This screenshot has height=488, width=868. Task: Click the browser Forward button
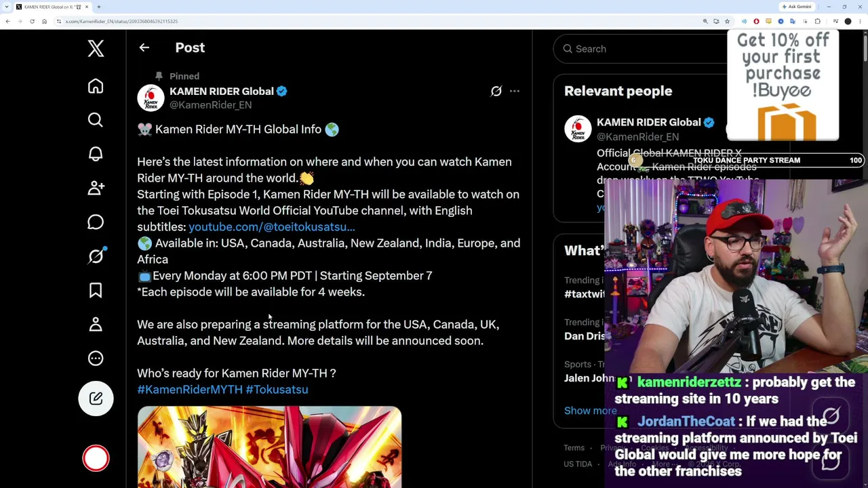[x=20, y=22]
